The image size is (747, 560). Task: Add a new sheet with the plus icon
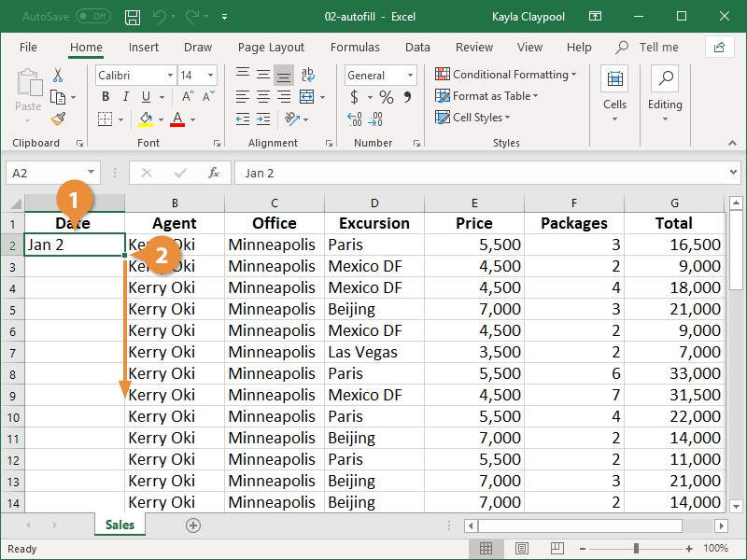click(193, 525)
